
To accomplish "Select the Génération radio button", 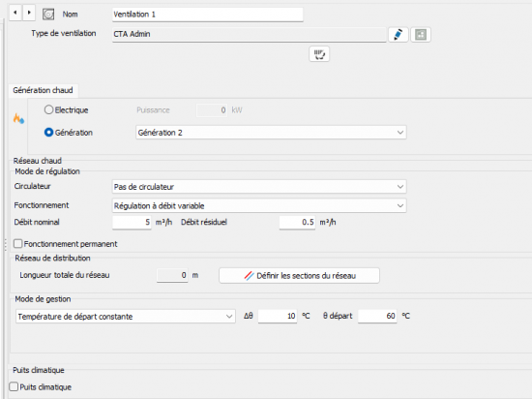I will (x=49, y=132).
